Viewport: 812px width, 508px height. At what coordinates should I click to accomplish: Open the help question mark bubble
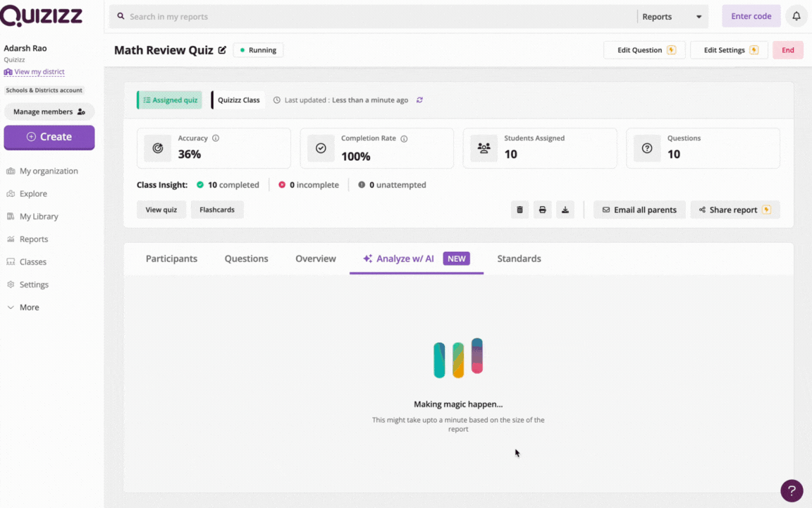pyautogui.click(x=792, y=490)
